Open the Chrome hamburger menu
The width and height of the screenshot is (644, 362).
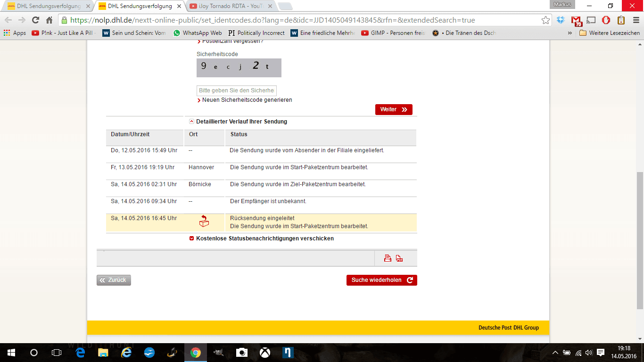635,20
